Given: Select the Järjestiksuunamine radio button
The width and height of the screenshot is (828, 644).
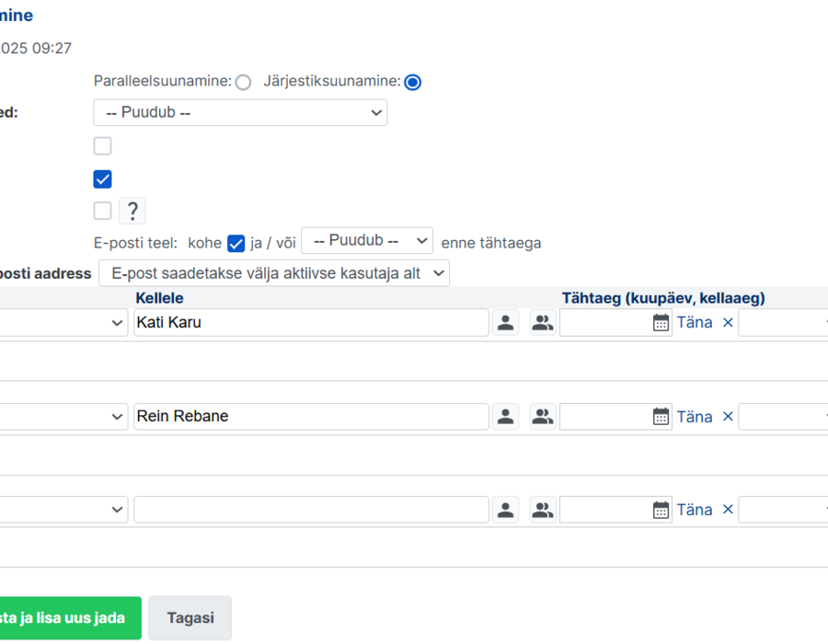Looking at the screenshot, I should point(412,83).
